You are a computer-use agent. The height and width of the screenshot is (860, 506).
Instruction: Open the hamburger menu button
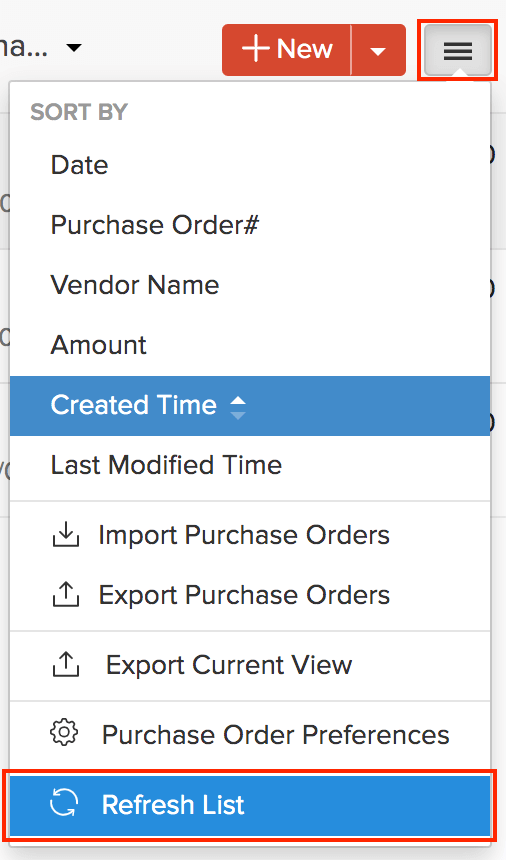[458, 50]
